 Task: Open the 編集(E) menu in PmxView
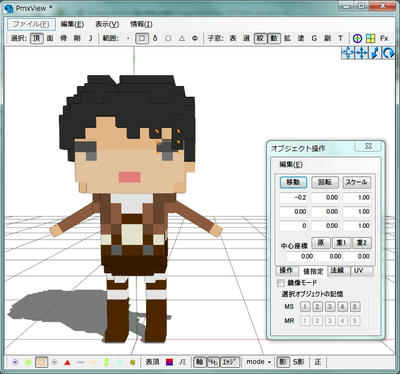tap(72, 24)
